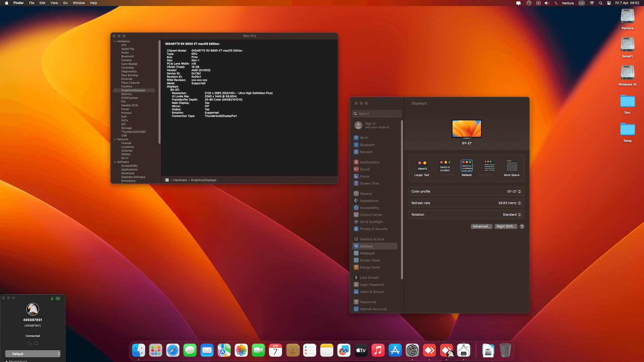Click Hardware in System Information path bar
The height and width of the screenshot is (362, 644).
click(180, 180)
